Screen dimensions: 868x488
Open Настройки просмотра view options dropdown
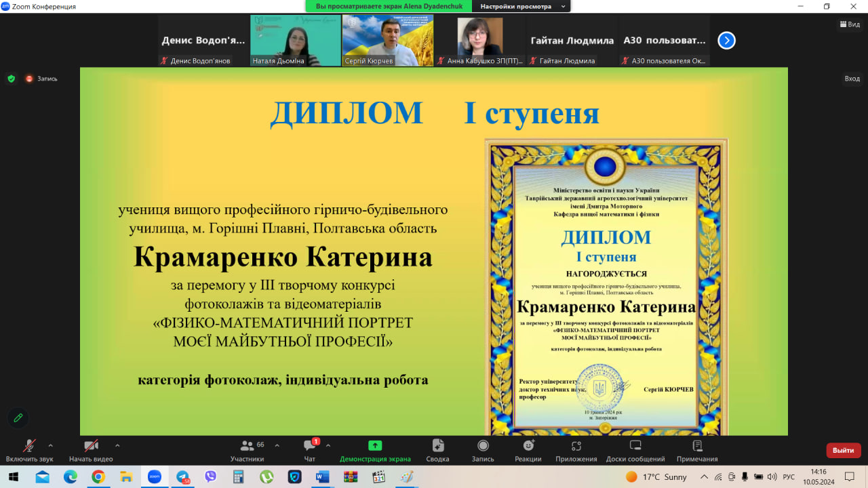[x=523, y=6]
